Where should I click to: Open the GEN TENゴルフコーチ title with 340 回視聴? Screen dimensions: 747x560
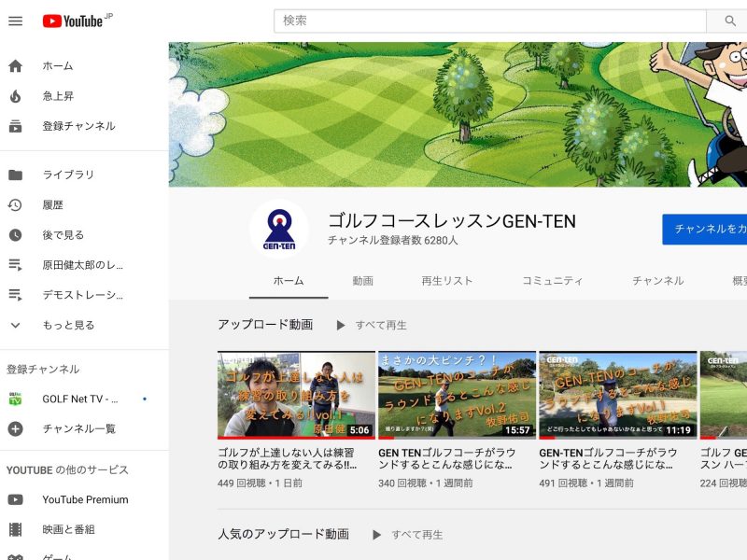[447, 458]
